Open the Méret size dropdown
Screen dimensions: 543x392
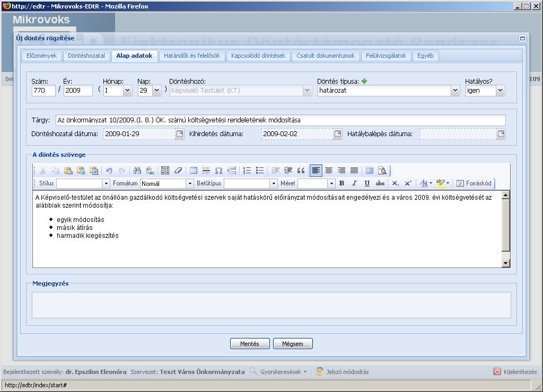pyautogui.click(x=331, y=184)
